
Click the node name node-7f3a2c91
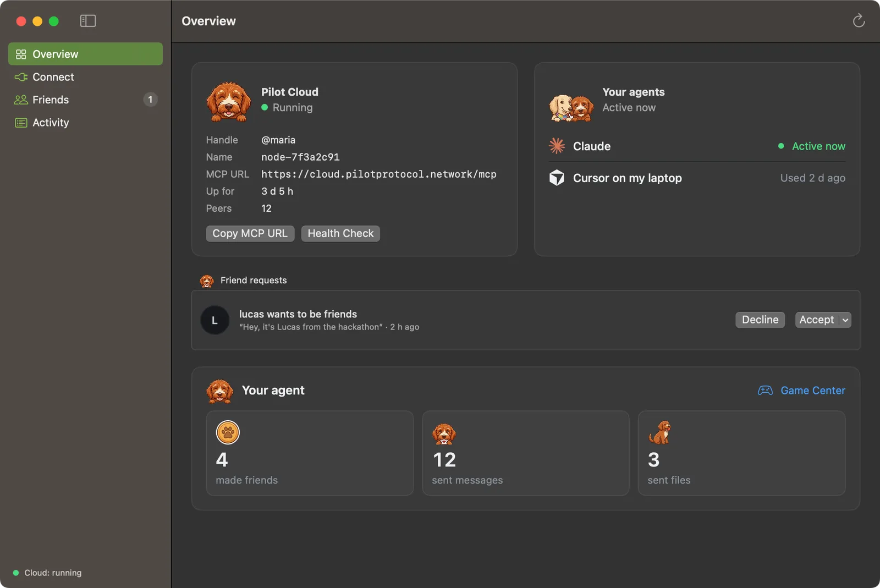(x=300, y=157)
